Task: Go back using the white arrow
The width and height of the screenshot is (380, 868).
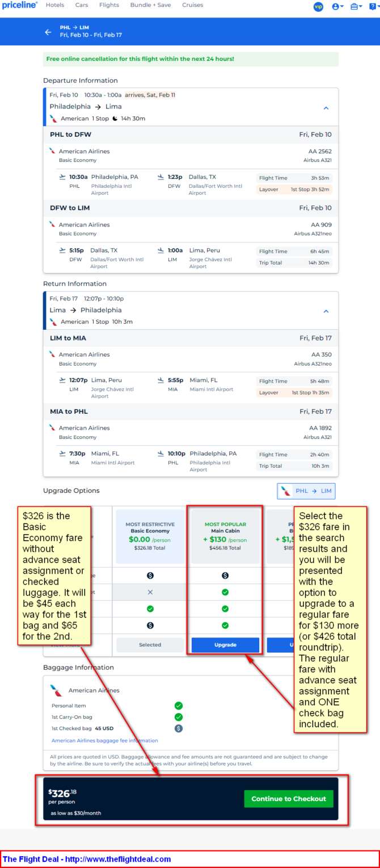Action: (x=48, y=32)
